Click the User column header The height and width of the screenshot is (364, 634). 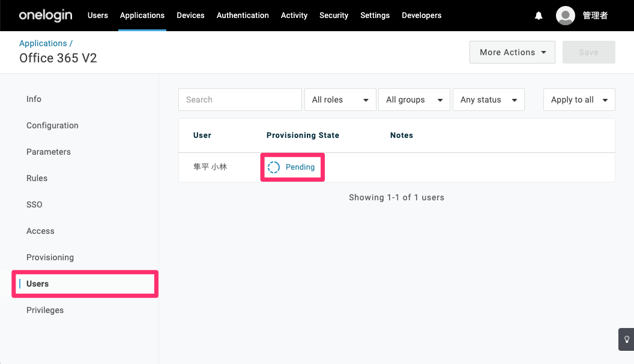202,136
